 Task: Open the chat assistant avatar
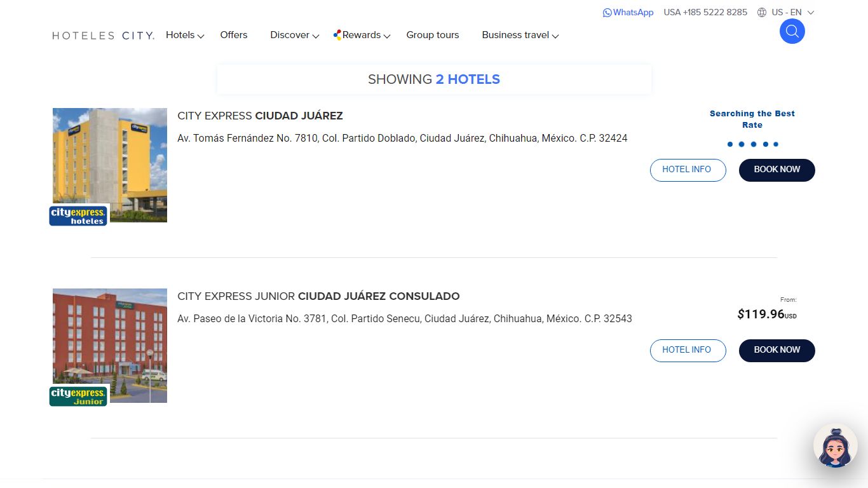(x=835, y=445)
